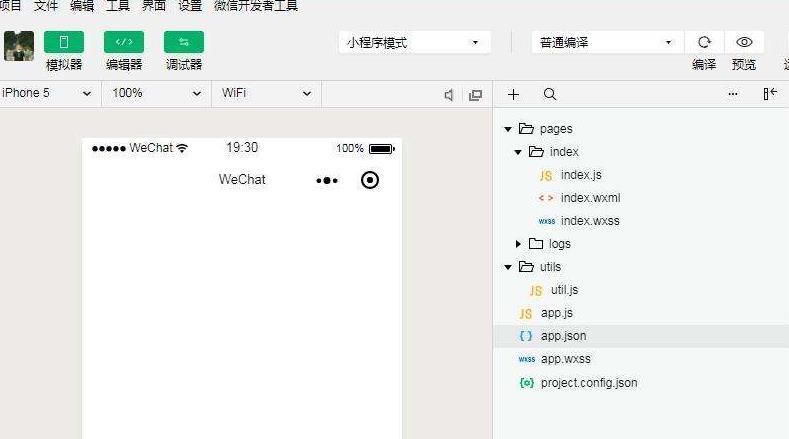This screenshot has width=789, height=439.
Task: Toggle the 调试器 debugger panel button
Action: point(183,42)
